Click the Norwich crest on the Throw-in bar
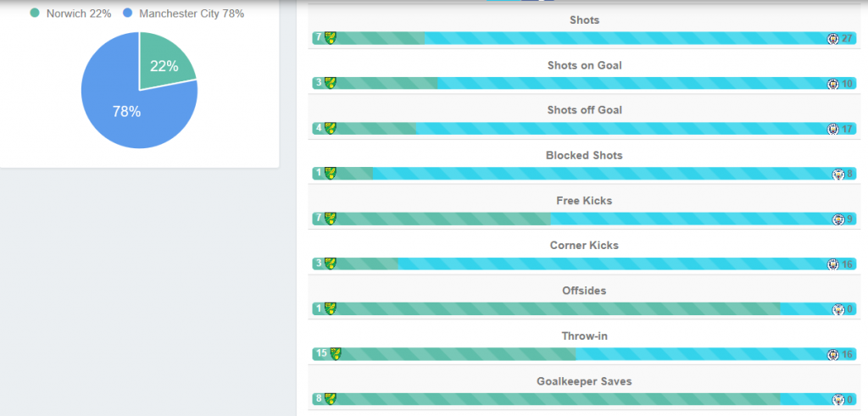 coord(336,354)
